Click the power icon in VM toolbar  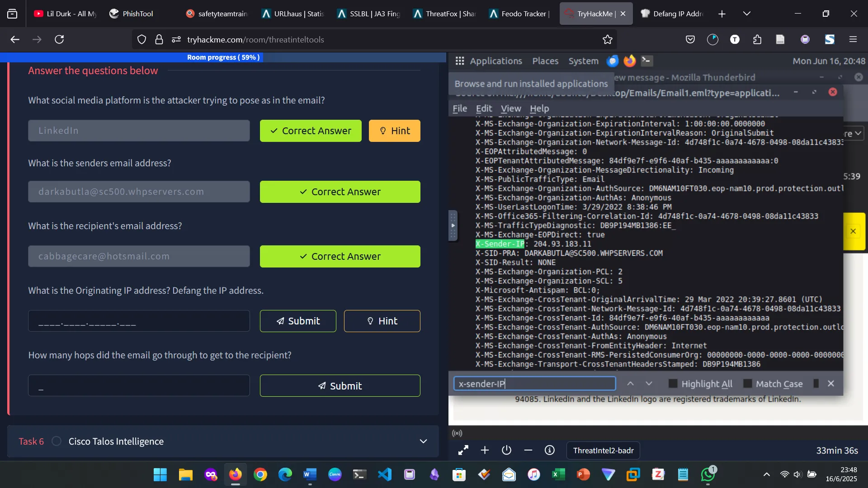tap(506, 450)
